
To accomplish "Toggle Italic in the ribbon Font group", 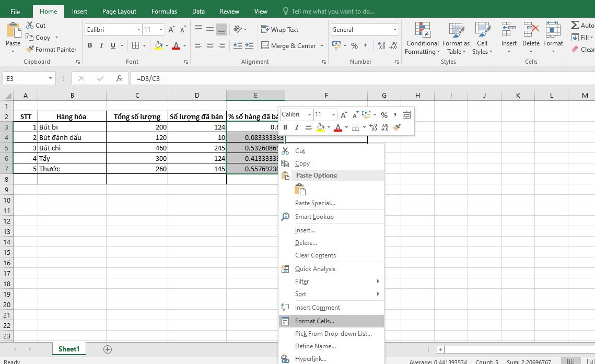I will (x=101, y=46).
